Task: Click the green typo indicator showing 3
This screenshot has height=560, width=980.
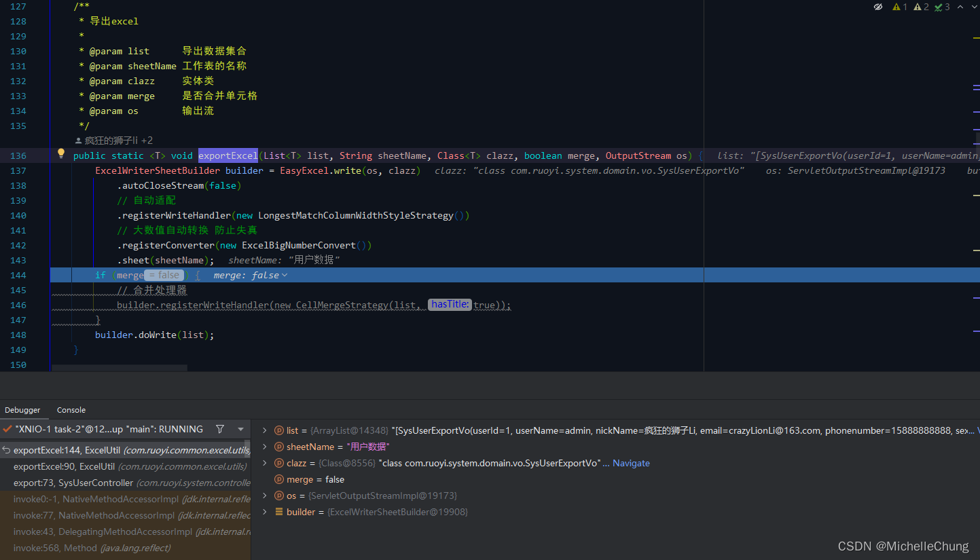Action: coord(942,7)
